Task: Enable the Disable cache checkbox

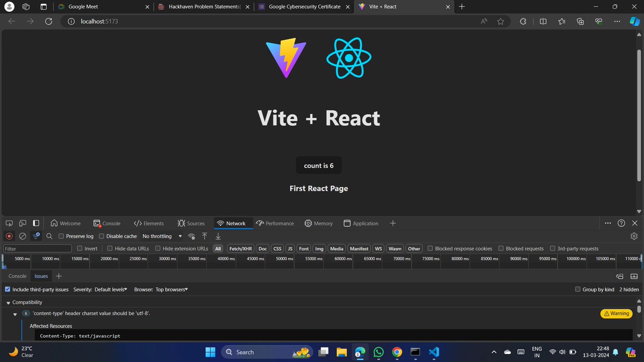Action: tap(101, 236)
